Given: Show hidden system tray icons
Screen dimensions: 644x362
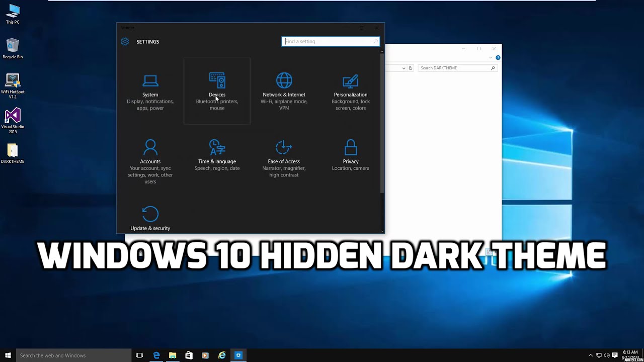Looking at the screenshot, I should click(x=591, y=355).
